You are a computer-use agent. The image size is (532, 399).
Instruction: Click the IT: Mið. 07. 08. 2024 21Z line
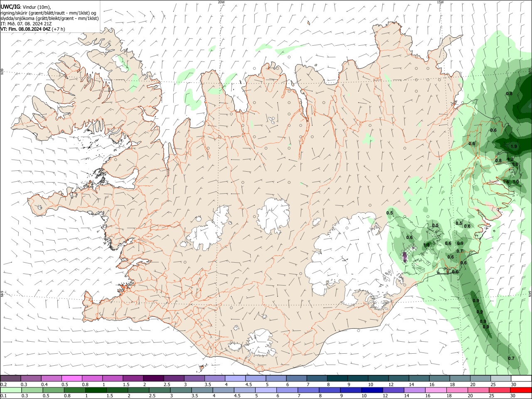26,24
